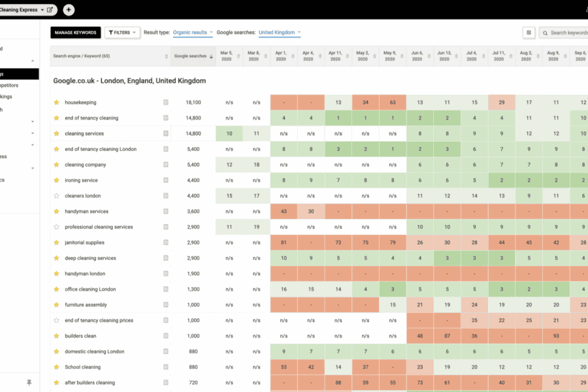This screenshot has width=588, height=392.
Task: Click the Manage Keywords button
Action: 75,32
